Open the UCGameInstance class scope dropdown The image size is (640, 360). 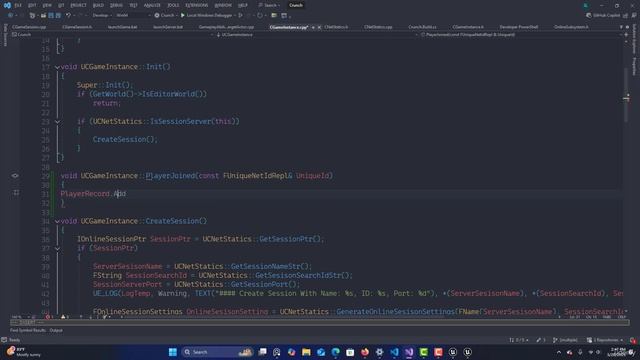[316, 35]
